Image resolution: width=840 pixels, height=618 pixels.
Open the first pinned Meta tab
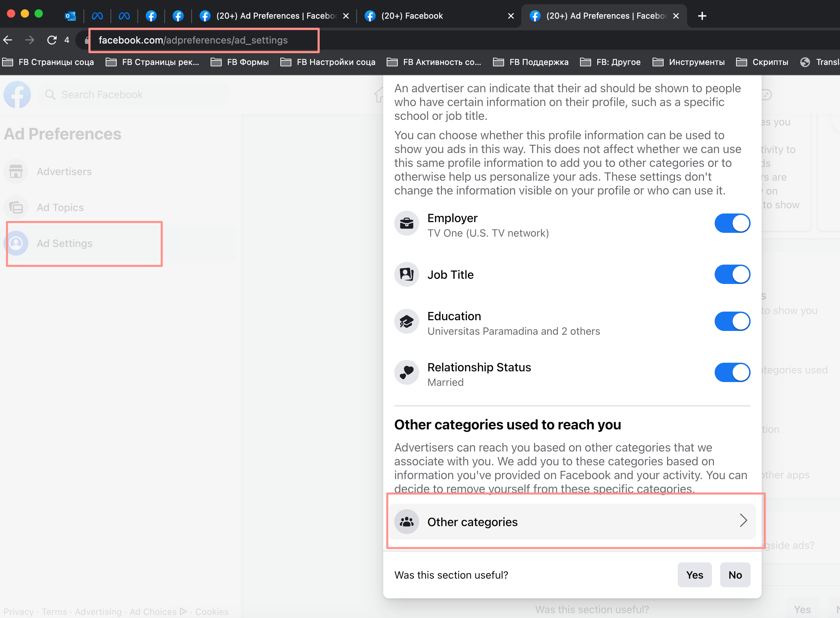pyautogui.click(x=97, y=16)
